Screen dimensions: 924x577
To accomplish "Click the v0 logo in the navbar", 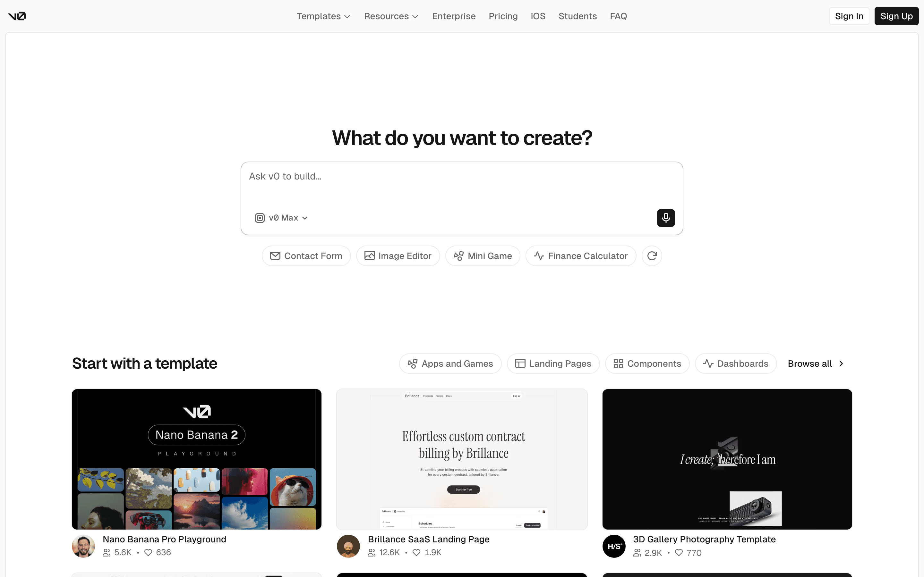I will tap(17, 16).
